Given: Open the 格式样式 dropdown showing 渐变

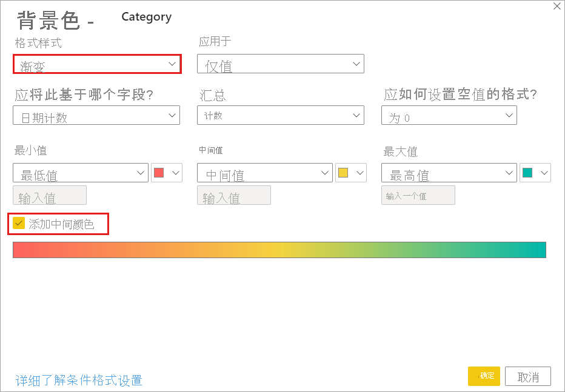Looking at the screenshot, I should coord(96,64).
